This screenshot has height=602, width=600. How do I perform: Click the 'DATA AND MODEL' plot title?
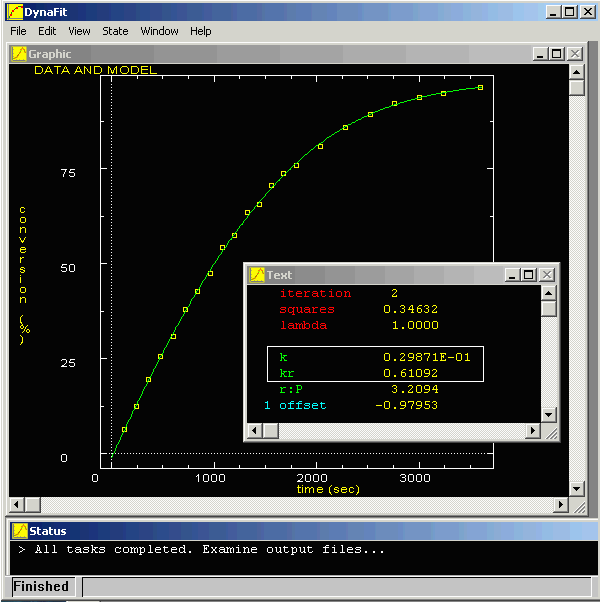pyautogui.click(x=96, y=70)
